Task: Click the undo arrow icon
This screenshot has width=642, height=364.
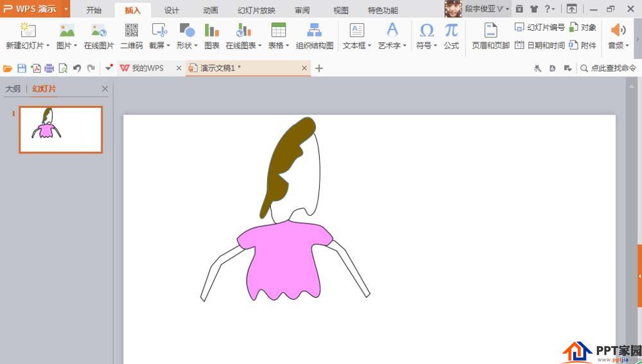Action: click(x=77, y=68)
